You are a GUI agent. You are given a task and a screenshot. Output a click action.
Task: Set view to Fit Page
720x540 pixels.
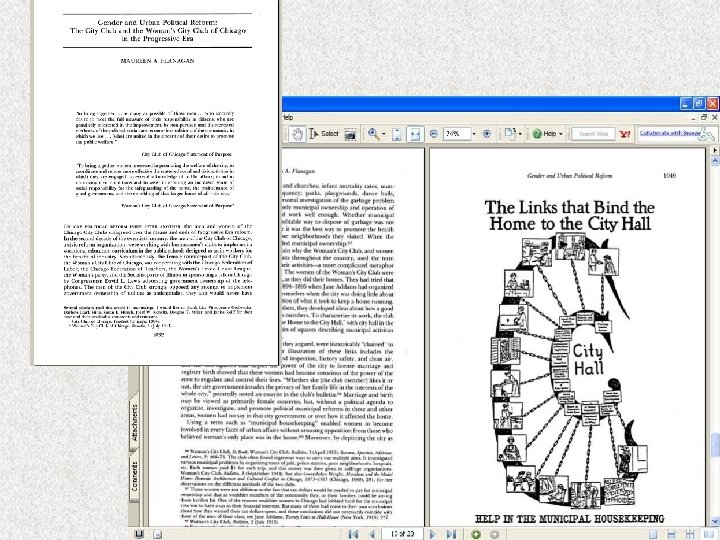[x=397, y=135]
